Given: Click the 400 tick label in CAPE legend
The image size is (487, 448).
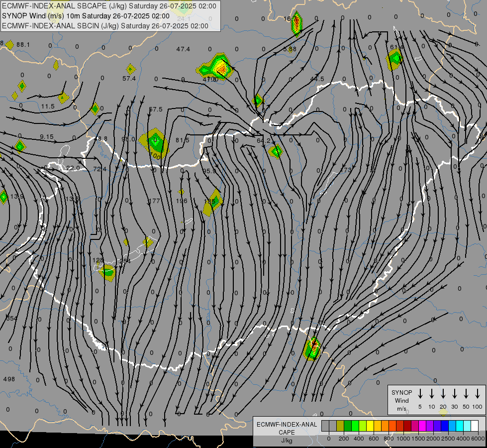Looking at the screenshot, I should tap(359, 439).
